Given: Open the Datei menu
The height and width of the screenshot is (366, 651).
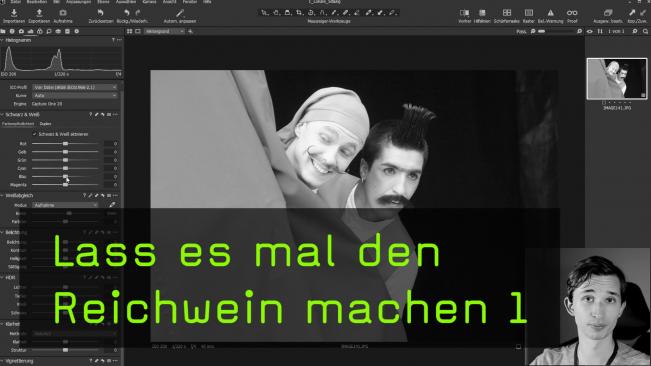Looking at the screenshot, I should tap(15, 2).
